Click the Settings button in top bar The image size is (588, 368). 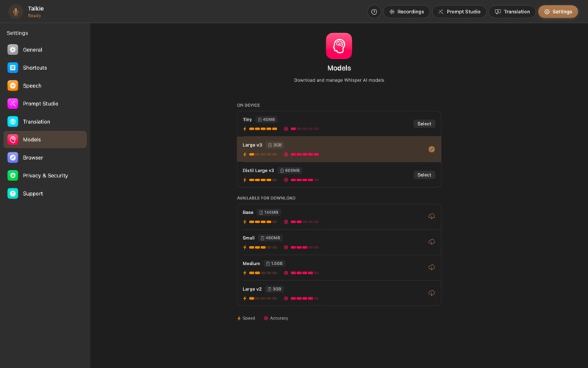click(558, 12)
